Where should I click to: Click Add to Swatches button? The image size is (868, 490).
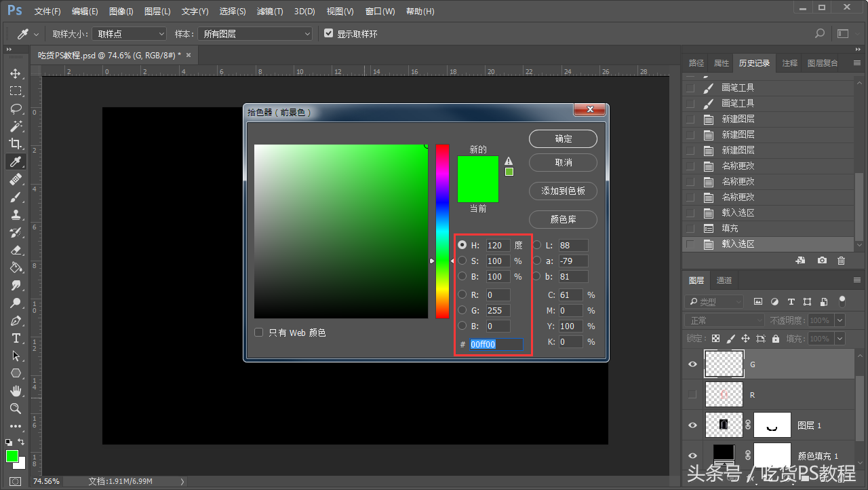(563, 191)
